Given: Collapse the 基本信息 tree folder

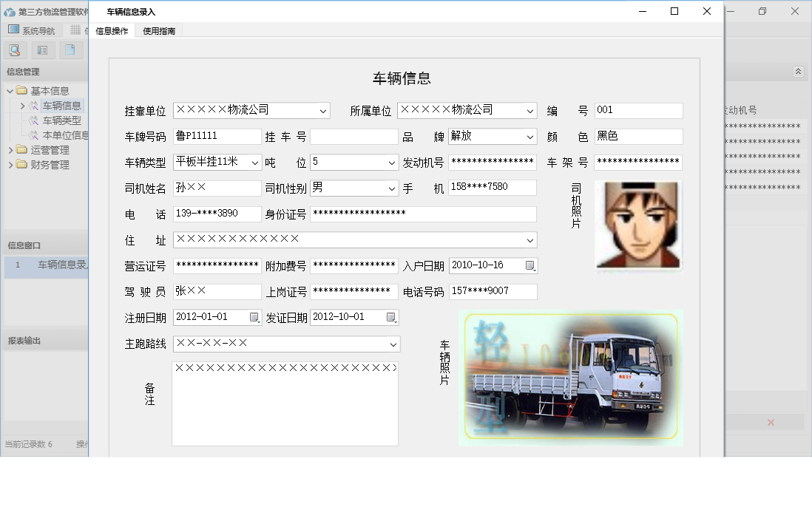Looking at the screenshot, I should (10, 91).
